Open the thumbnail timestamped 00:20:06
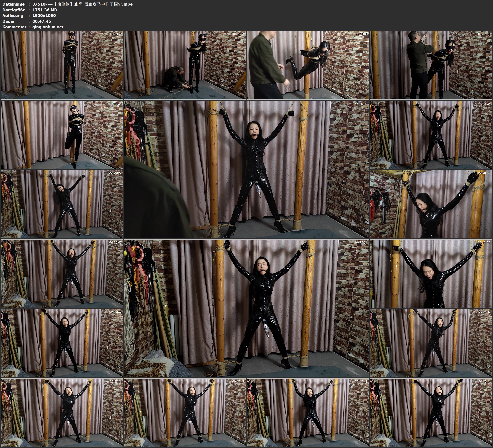Image resolution: width=493 pixels, height=448 pixels. pos(62,204)
